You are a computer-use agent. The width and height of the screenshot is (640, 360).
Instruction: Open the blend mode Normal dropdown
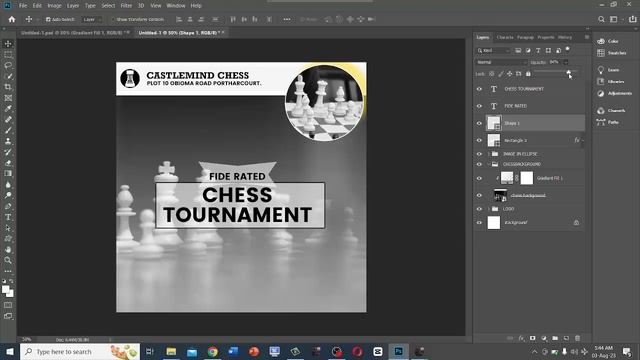(x=502, y=62)
